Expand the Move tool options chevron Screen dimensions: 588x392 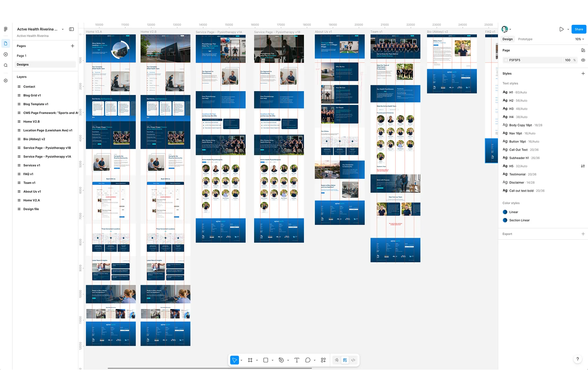241,360
